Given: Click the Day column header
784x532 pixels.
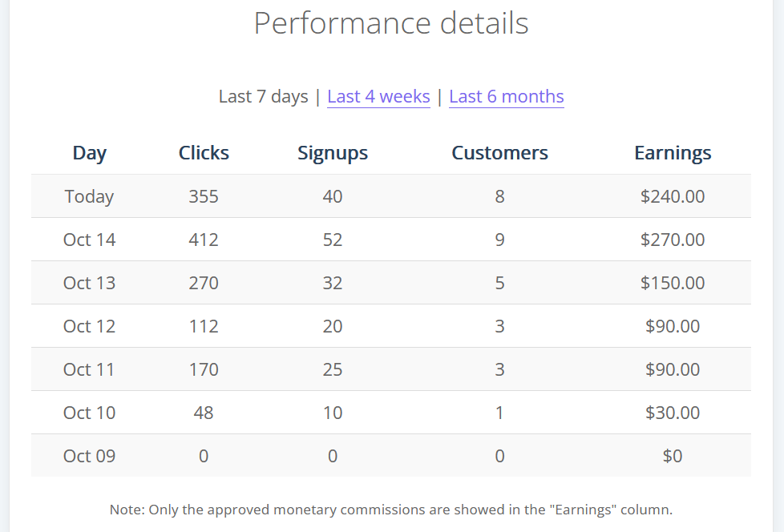Looking at the screenshot, I should pyautogui.click(x=90, y=153).
